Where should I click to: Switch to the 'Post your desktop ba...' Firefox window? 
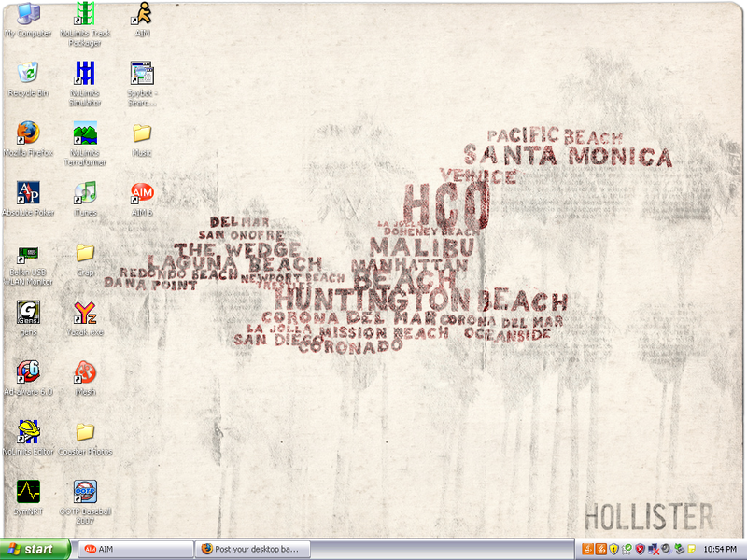tap(252, 549)
